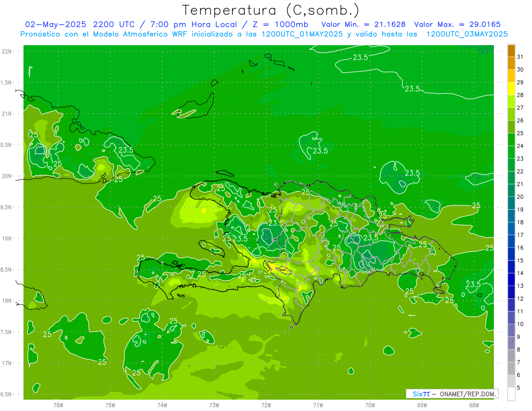The image size is (532, 411).
Task: Click the value 16 on color scale
Action: coord(520,247)
